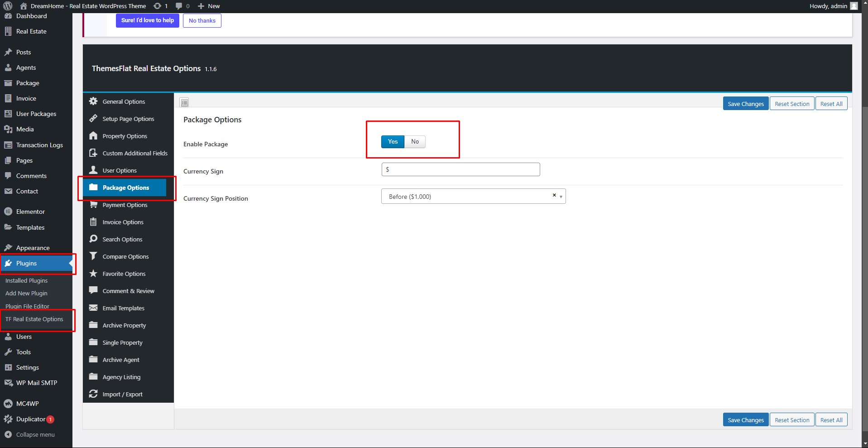
Task: Click top Reset All button
Action: tap(831, 104)
